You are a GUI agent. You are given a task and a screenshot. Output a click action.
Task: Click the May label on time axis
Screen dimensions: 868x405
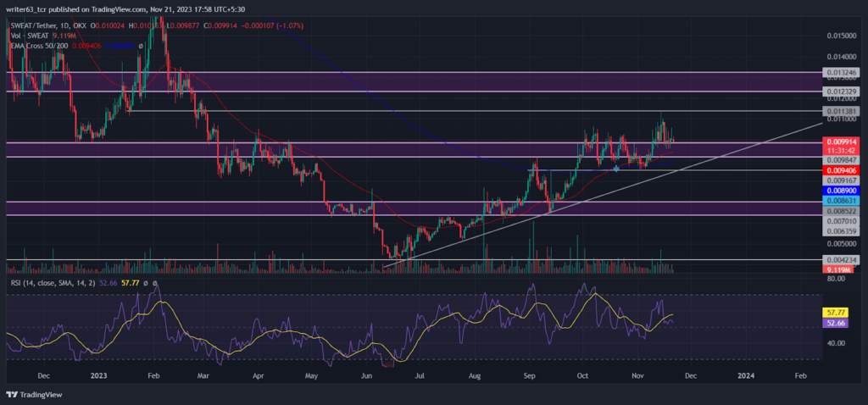[312, 375]
